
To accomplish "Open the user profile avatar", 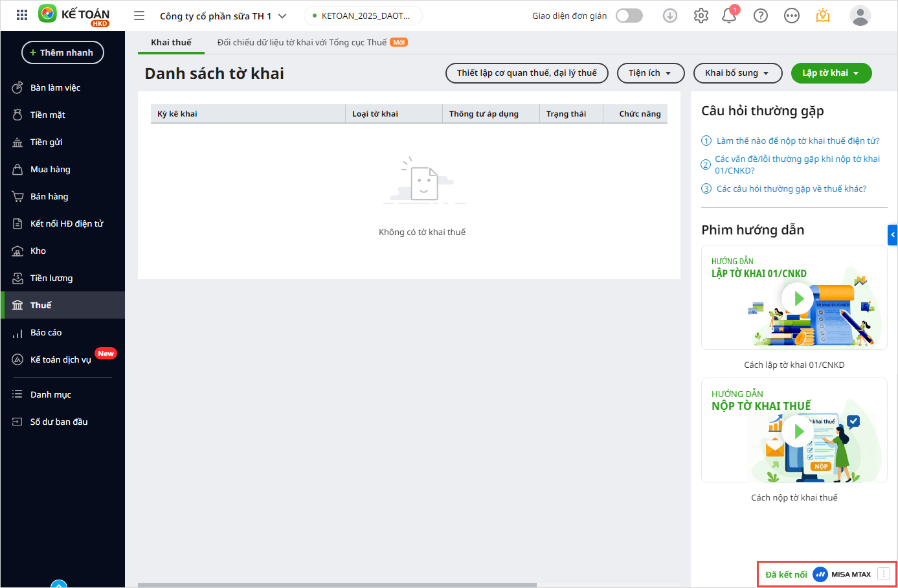I will tap(860, 16).
